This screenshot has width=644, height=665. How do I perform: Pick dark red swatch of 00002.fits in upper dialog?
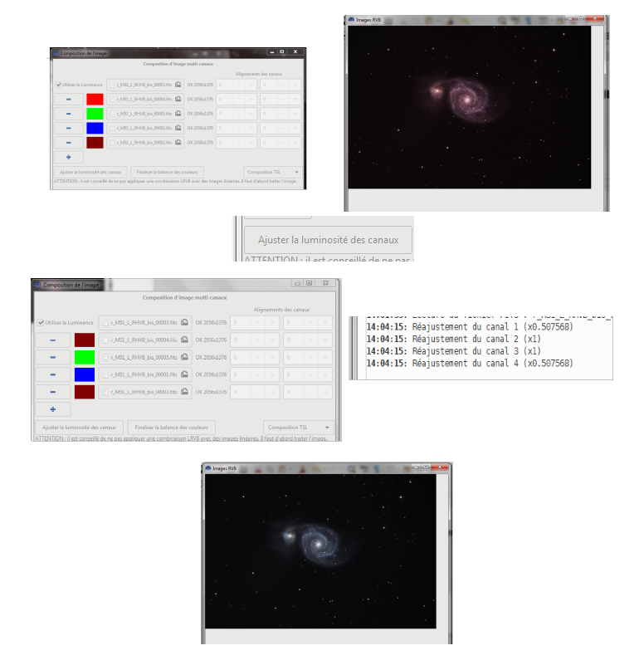95,143
